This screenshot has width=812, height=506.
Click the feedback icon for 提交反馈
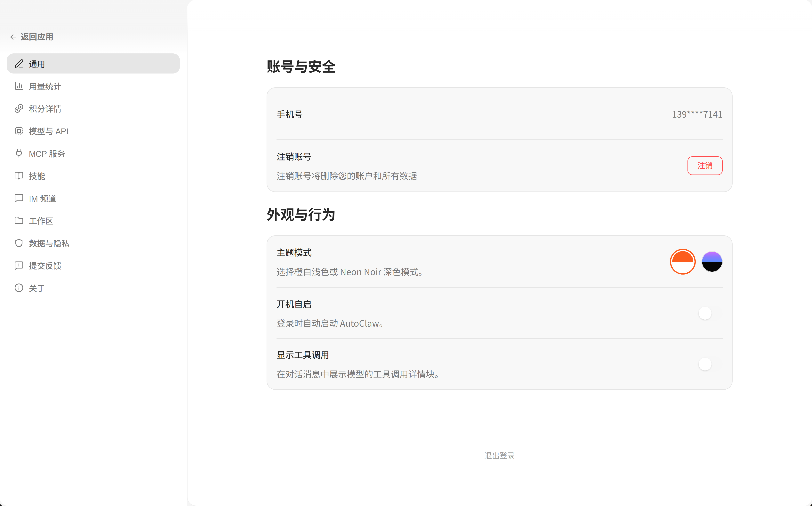tap(19, 266)
